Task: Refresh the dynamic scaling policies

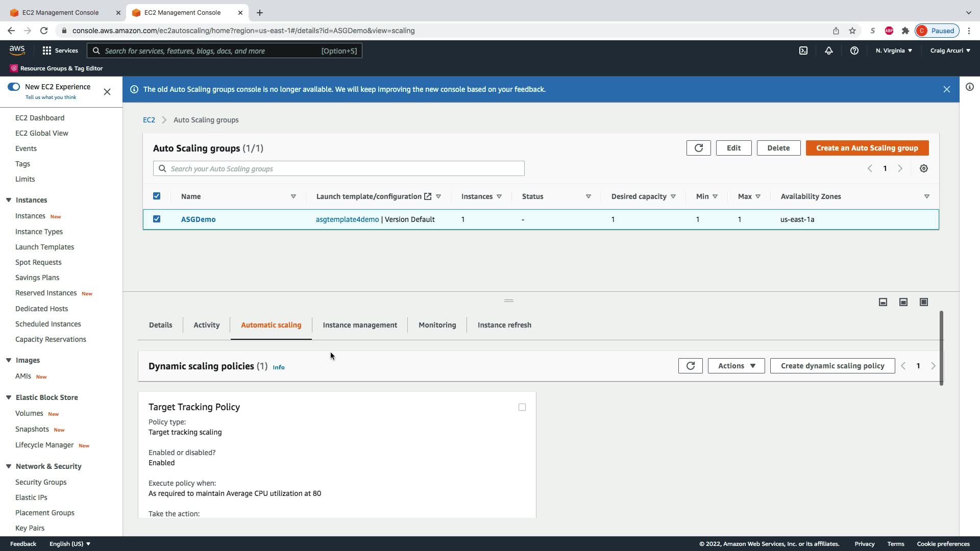Action: (x=690, y=366)
